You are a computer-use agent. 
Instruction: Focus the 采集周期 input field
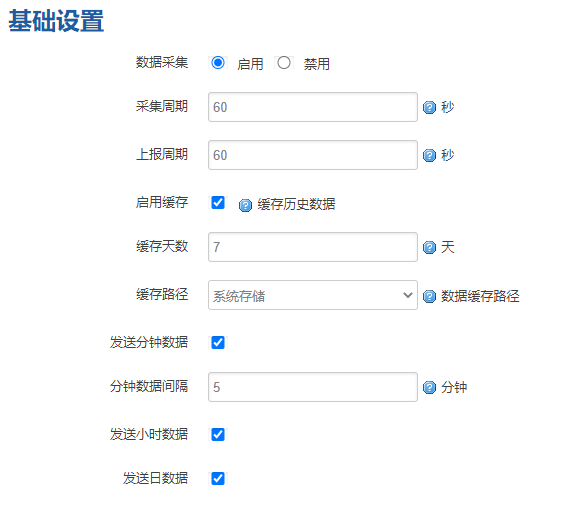tap(313, 107)
